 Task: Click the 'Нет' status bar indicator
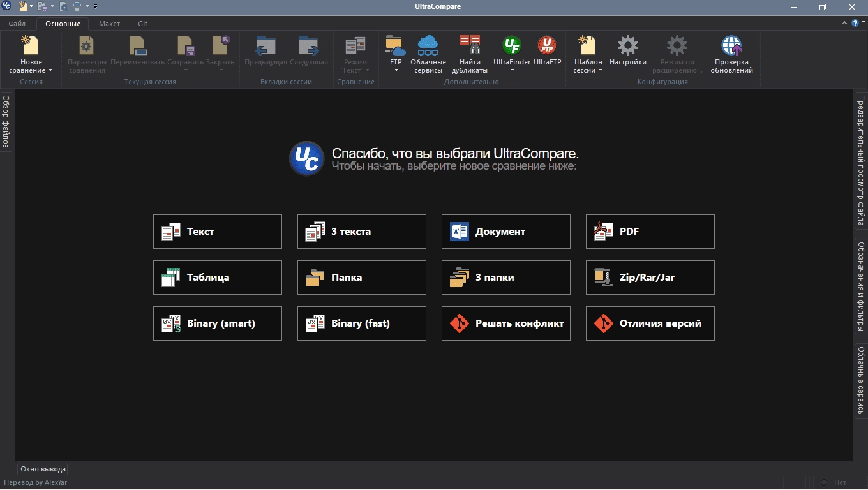[x=840, y=482]
